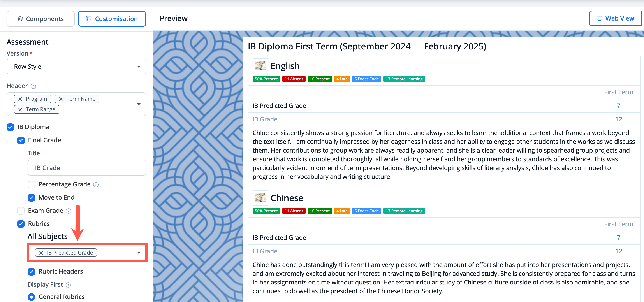Select the General Rubrics radio option
Screen dimensions: 644x302
pyautogui.click(x=32, y=297)
